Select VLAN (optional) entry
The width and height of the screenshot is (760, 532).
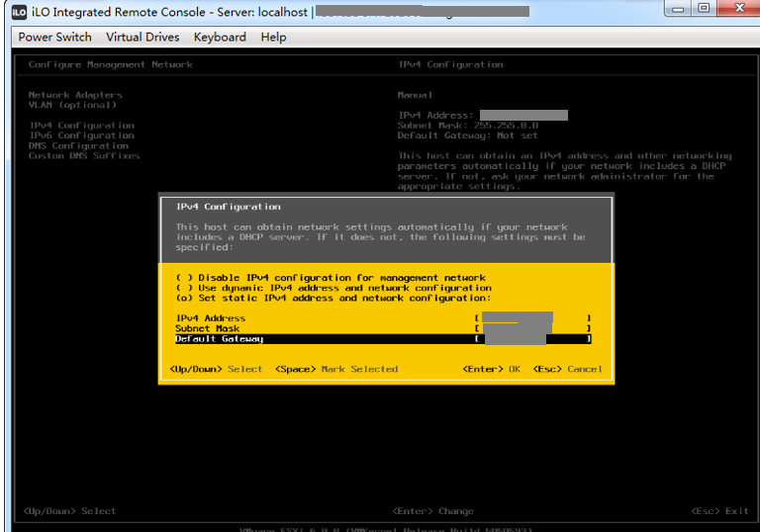[72, 105]
